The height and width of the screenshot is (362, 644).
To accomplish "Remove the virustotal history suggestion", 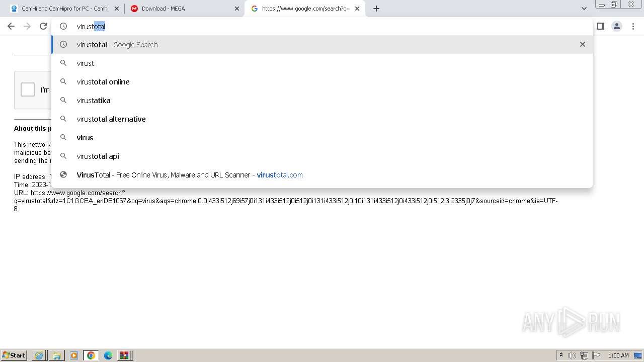I will (583, 44).
